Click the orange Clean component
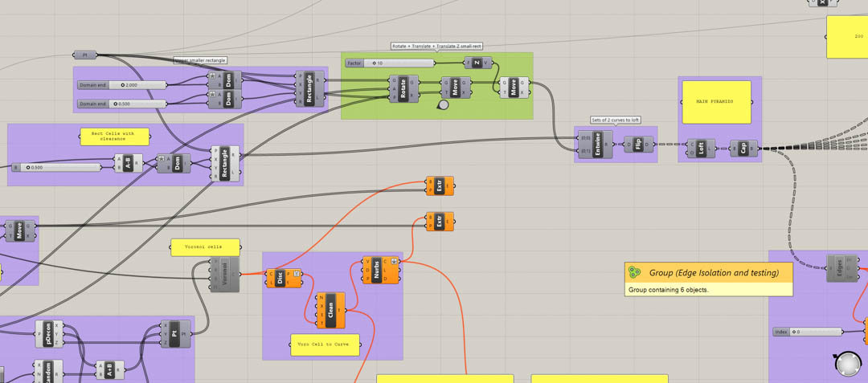868x383 pixels. pyautogui.click(x=330, y=310)
